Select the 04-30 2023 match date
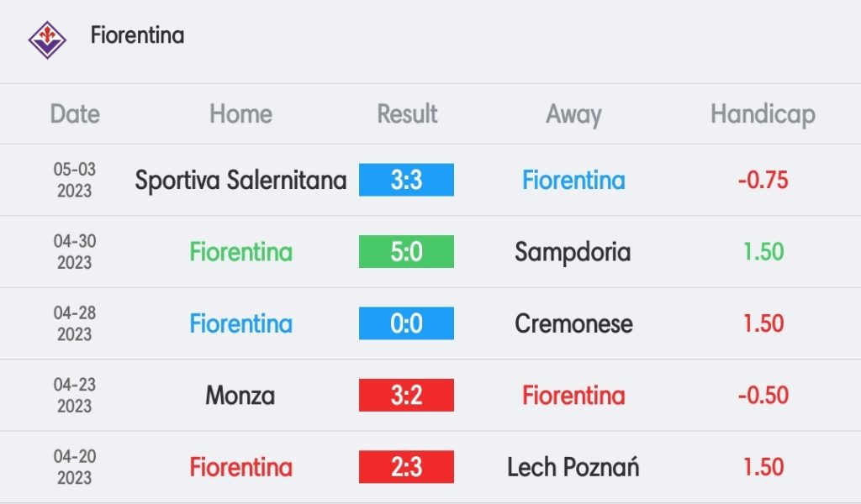 tap(75, 252)
